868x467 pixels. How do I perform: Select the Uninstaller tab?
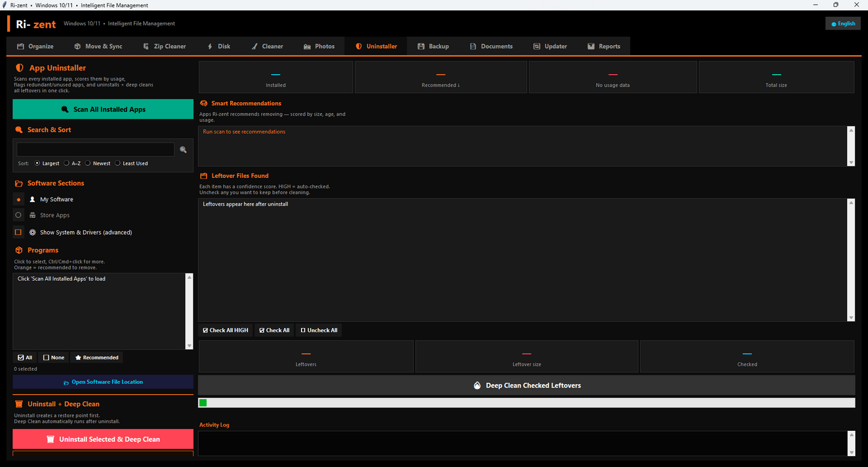376,46
